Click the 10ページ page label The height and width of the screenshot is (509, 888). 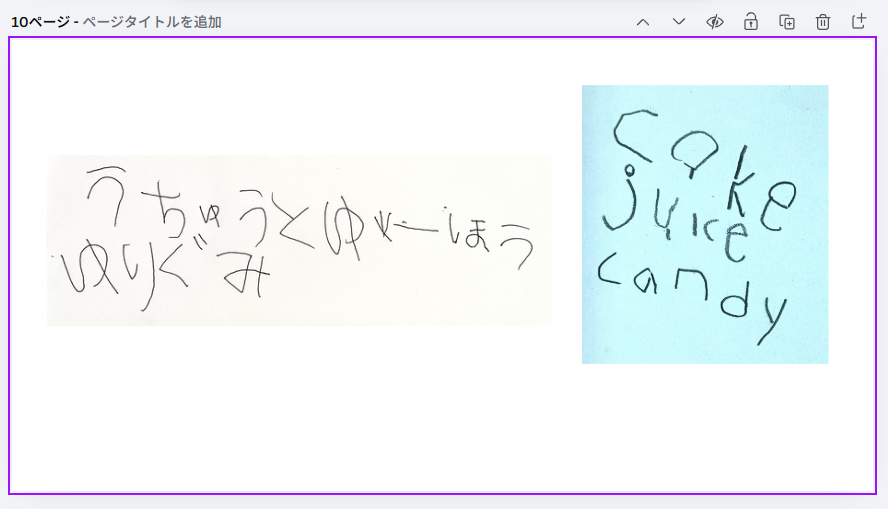[x=40, y=22]
